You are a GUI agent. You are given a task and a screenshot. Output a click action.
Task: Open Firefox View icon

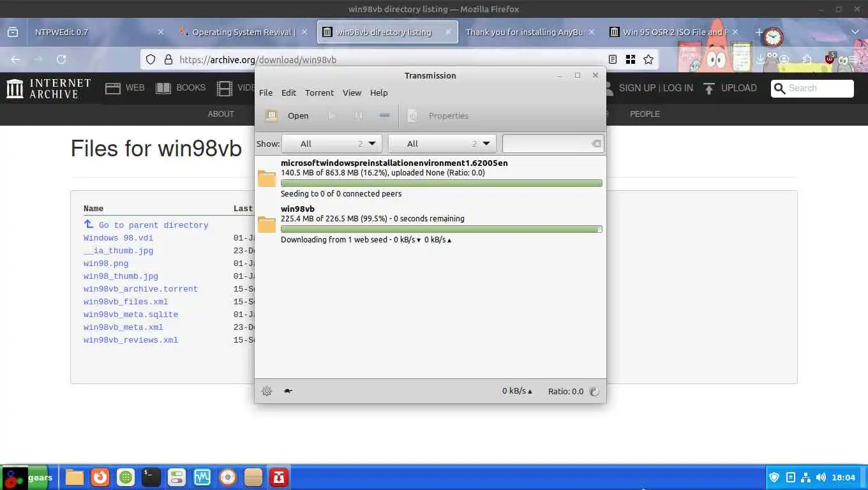[12, 32]
